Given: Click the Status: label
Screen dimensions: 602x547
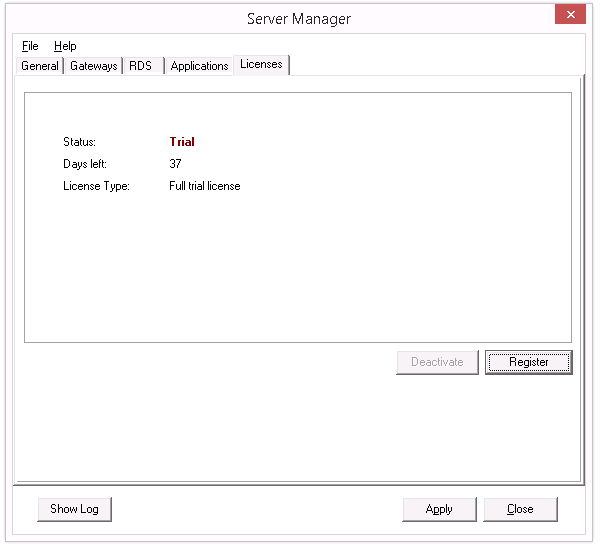Looking at the screenshot, I should pyautogui.click(x=79, y=142).
